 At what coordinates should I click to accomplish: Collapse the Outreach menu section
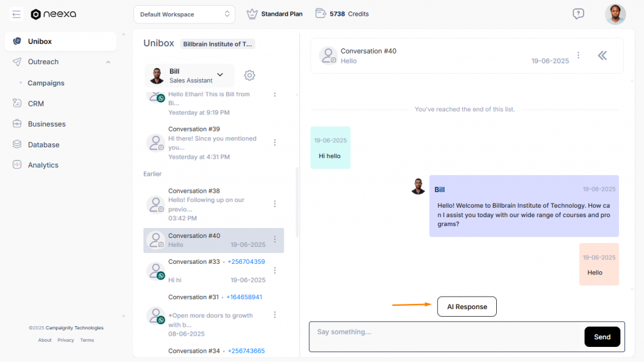108,62
